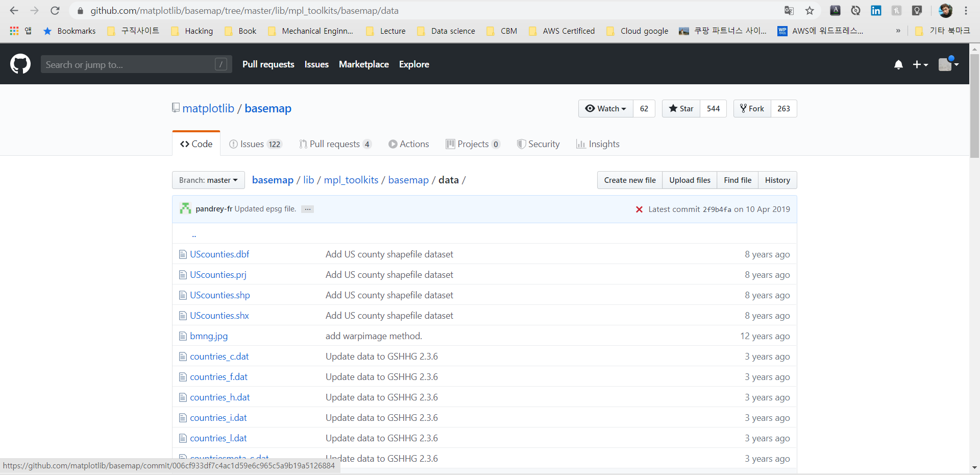Open the parent directory '..' link
The height and width of the screenshot is (475, 980).
click(x=194, y=234)
